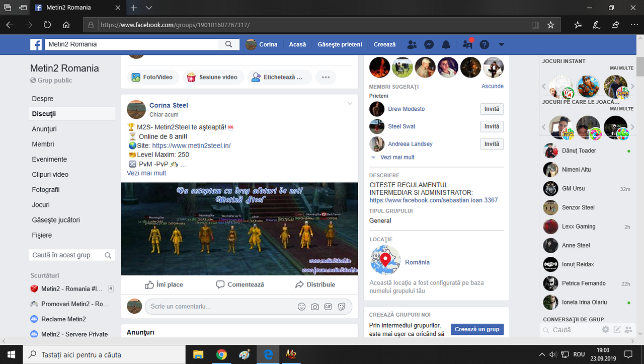Open Metin2 - Romania shortcut

tap(72, 289)
